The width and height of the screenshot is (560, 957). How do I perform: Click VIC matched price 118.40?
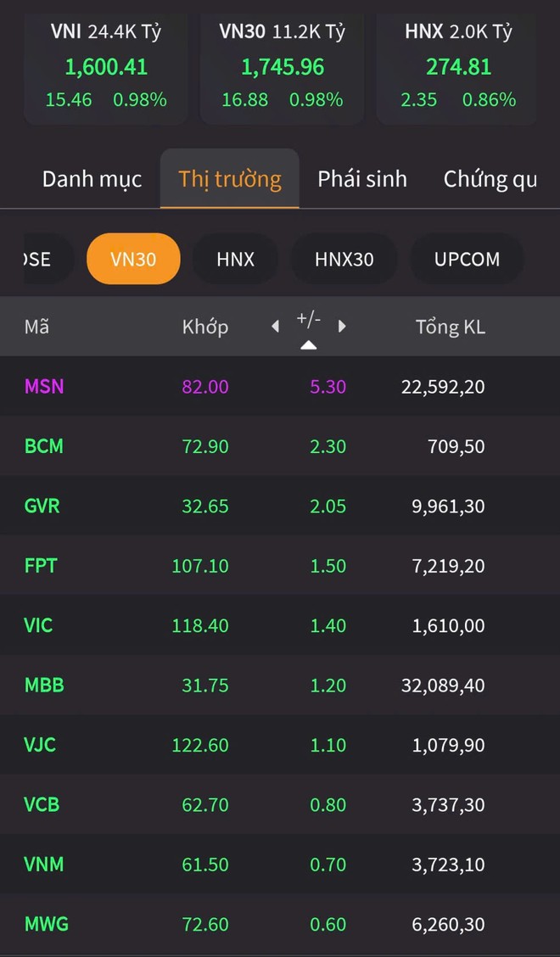point(200,625)
